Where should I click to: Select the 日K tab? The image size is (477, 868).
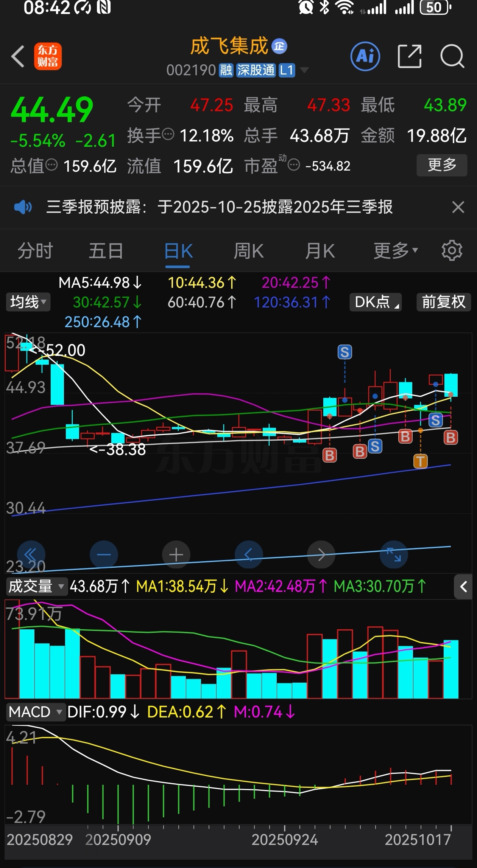pyautogui.click(x=178, y=251)
